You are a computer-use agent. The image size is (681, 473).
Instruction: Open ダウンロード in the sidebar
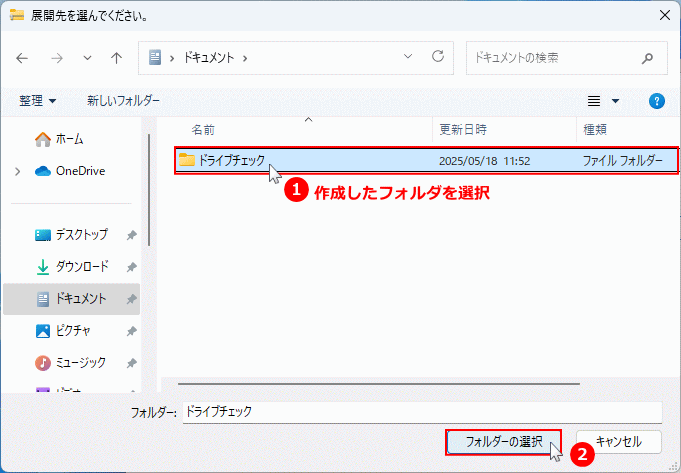[x=72, y=267]
